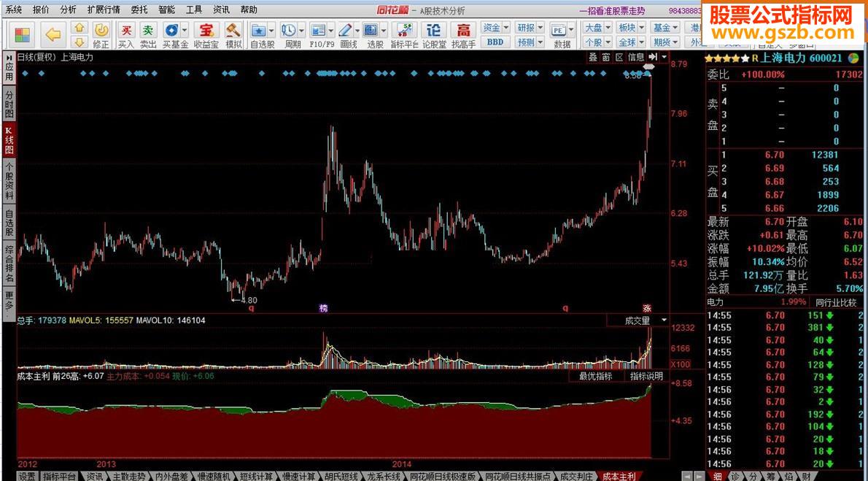Open the 修正 tool in toolbar
The height and width of the screenshot is (481, 868).
coord(101,35)
